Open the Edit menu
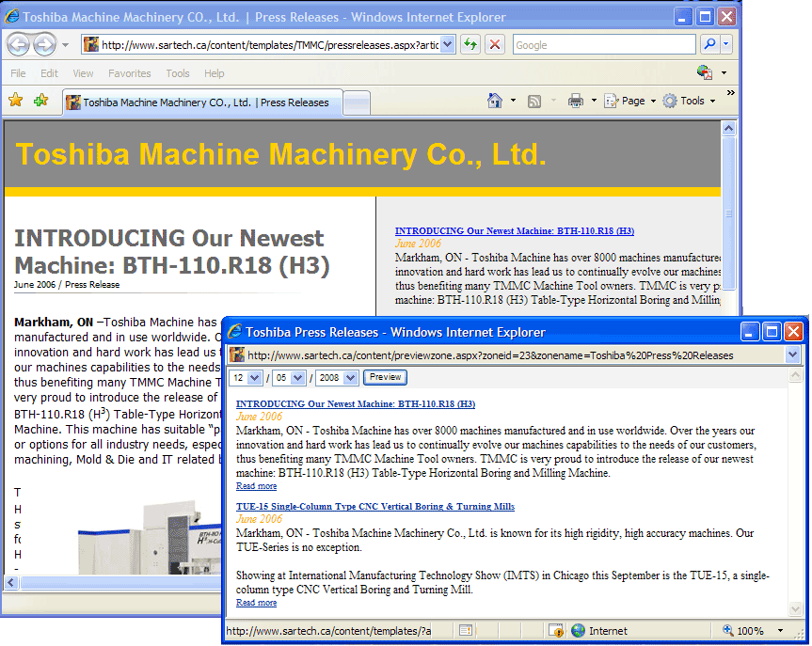The width and height of the screenshot is (812, 646). [49, 73]
